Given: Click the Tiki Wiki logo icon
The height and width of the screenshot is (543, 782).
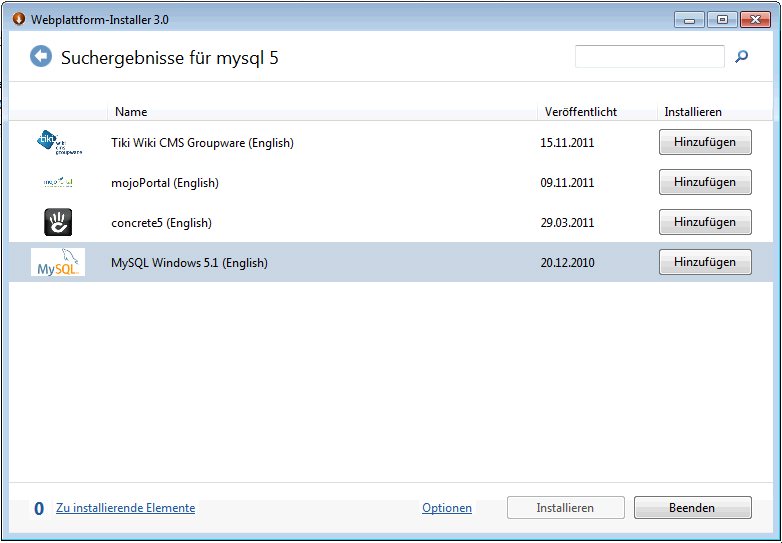Looking at the screenshot, I should pos(58,143).
